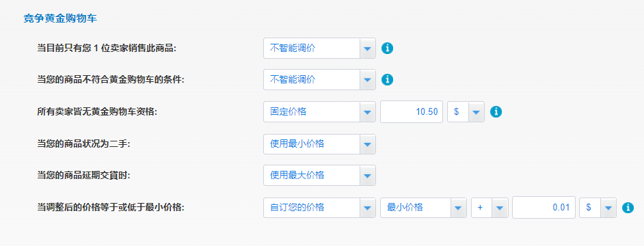This screenshot has height=246, width=644.
Task: Open the 固定价格 dropdown
Action: [319, 111]
